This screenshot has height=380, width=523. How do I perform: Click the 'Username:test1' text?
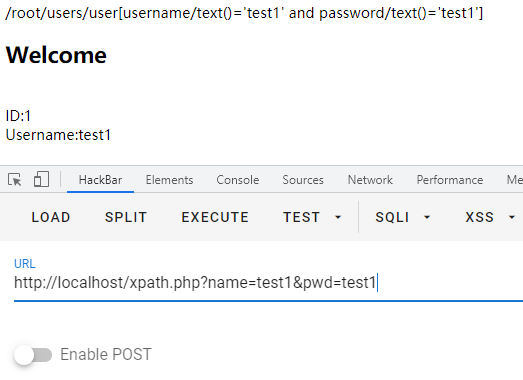pyautogui.click(x=58, y=135)
